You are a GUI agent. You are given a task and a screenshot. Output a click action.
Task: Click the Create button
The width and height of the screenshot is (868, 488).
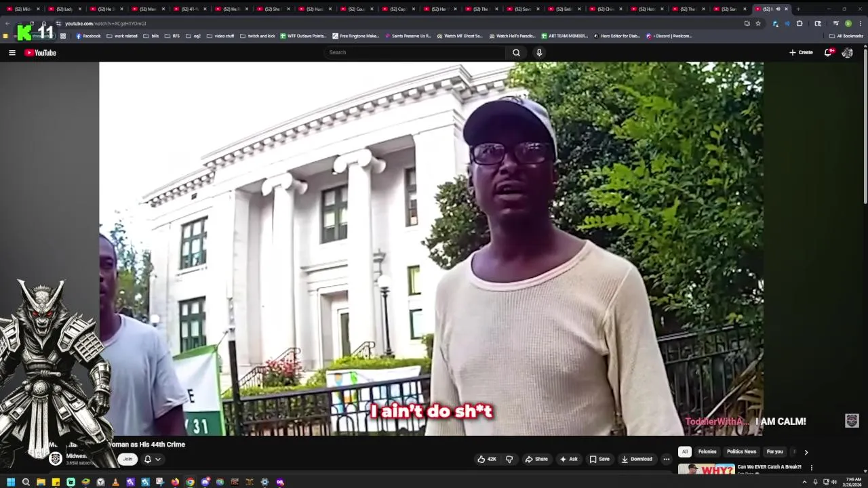pyautogui.click(x=801, y=52)
